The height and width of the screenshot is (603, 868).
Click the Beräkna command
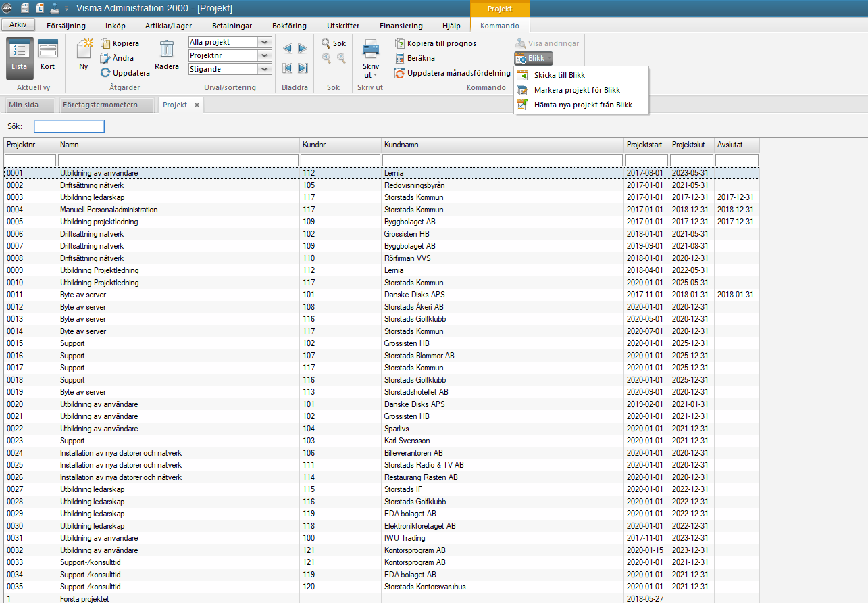(x=415, y=58)
